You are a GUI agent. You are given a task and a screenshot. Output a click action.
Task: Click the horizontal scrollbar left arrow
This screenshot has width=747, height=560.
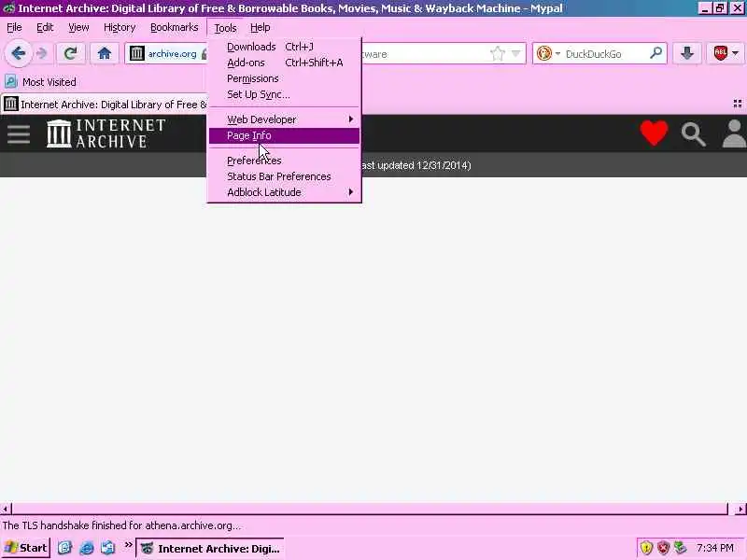pos(6,509)
